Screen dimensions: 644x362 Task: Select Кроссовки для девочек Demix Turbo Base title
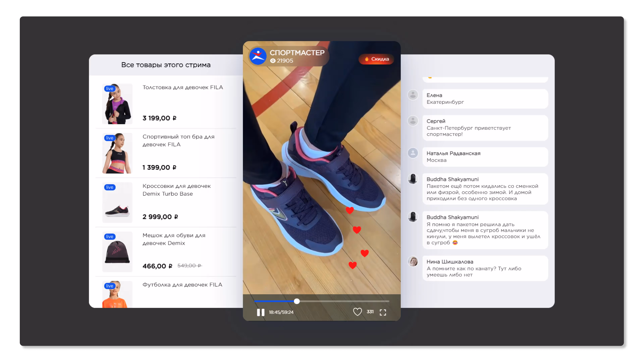coord(177,190)
